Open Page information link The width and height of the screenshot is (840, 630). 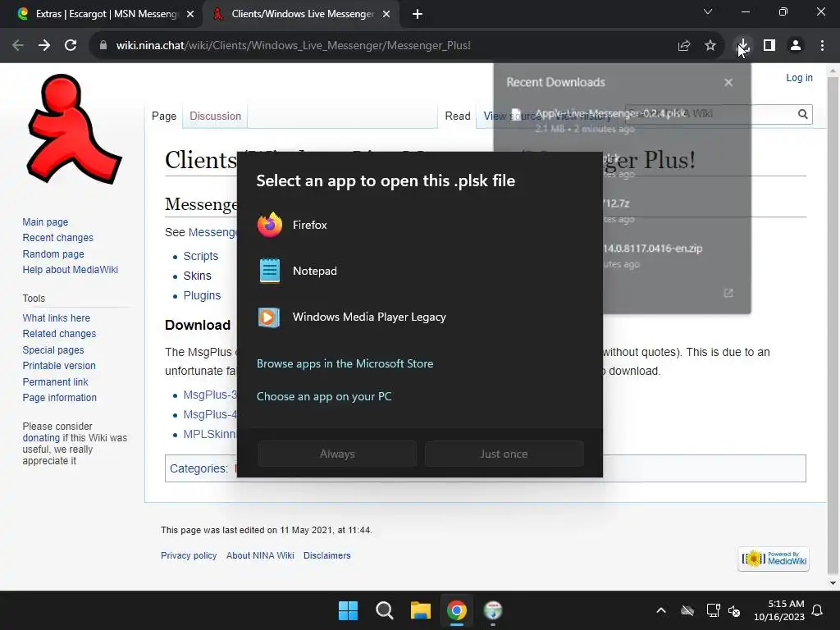pyautogui.click(x=59, y=398)
